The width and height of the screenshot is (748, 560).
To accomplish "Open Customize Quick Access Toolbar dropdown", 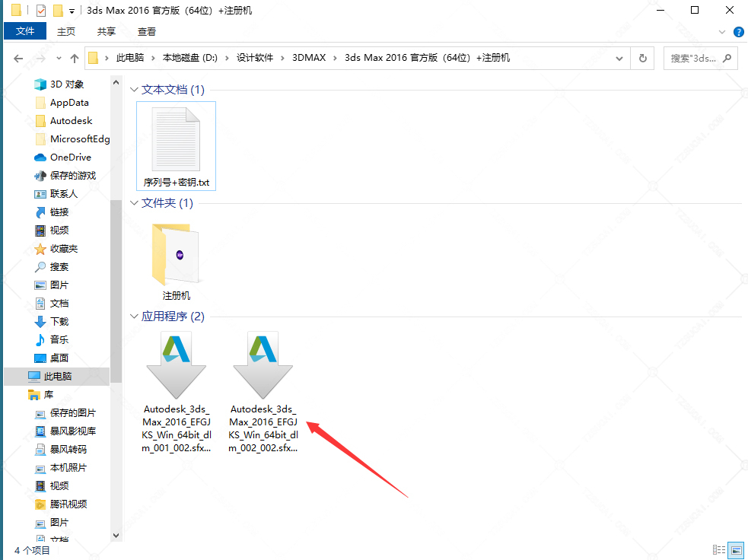I will (x=72, y=11).
